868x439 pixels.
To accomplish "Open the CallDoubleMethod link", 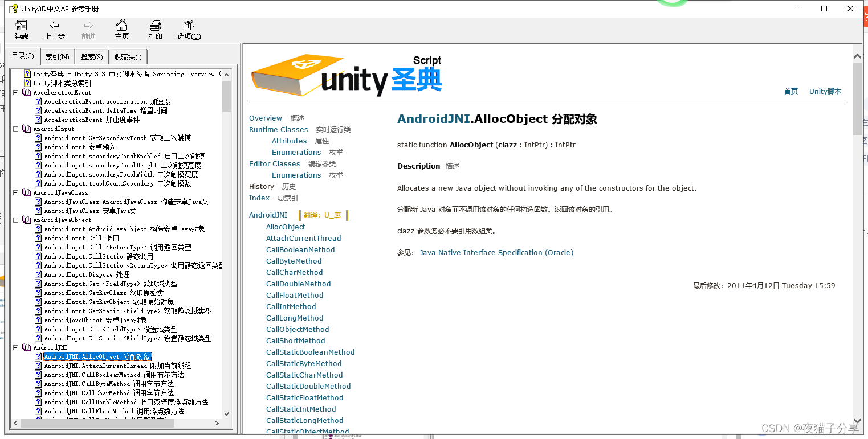I will pyautogui.click(x=298, y=284).
